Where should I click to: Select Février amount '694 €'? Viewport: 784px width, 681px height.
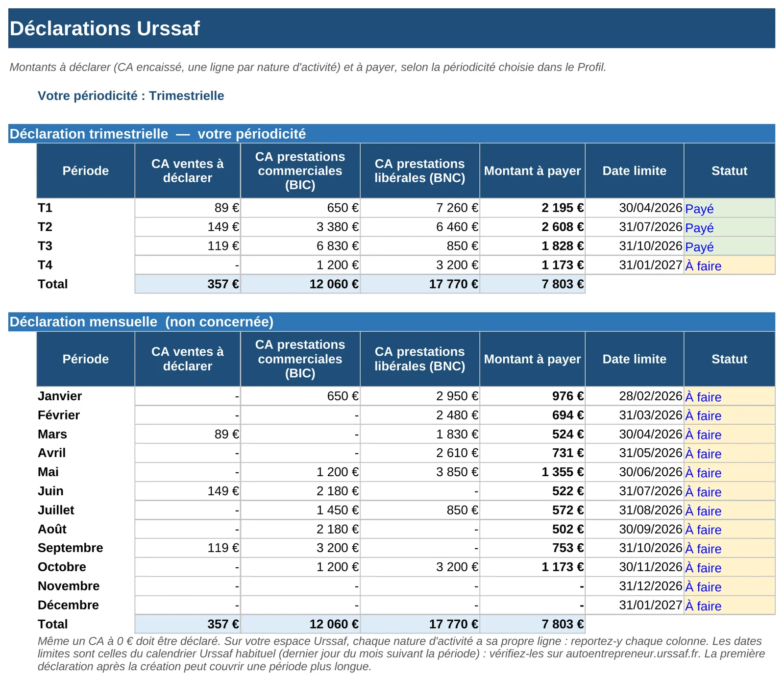coord(533,415)
